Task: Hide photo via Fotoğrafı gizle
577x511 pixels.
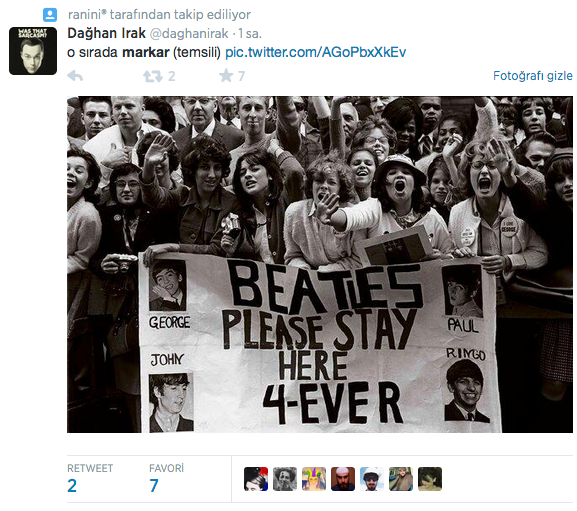Action: click(x=533, y=76)
